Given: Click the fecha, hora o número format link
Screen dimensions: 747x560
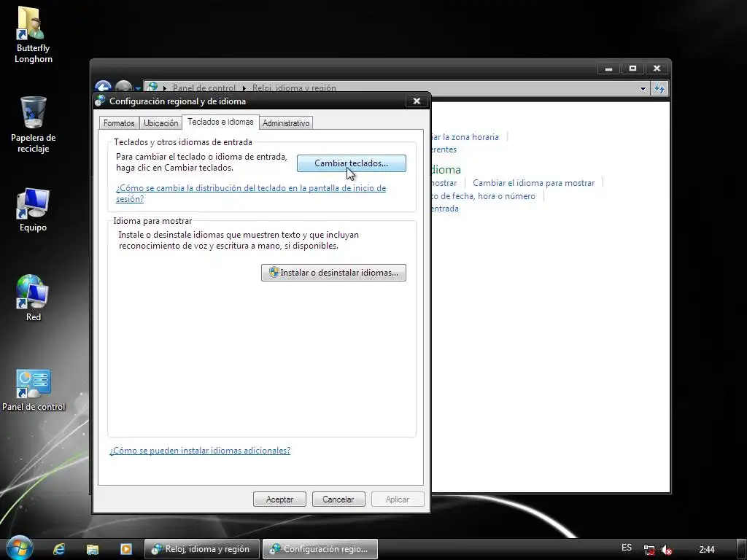Looking at the screenshot, I should [x=483, y=195].
